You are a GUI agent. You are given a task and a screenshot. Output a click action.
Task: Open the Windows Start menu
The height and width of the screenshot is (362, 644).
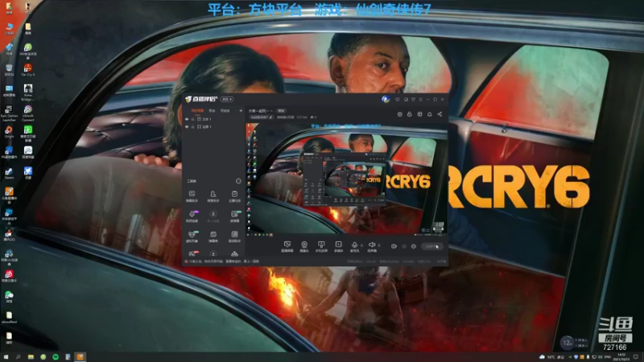(x=6, y=357)
